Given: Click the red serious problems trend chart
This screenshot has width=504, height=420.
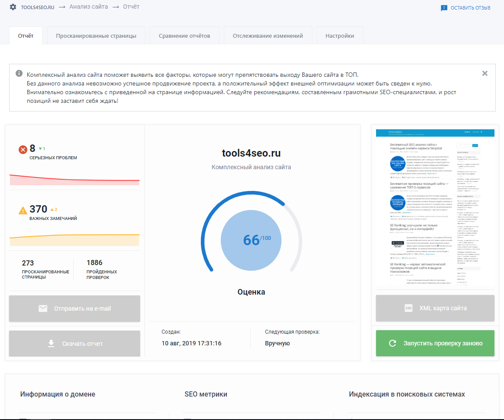Looking at the screenshot, I should tap(75, 180).
